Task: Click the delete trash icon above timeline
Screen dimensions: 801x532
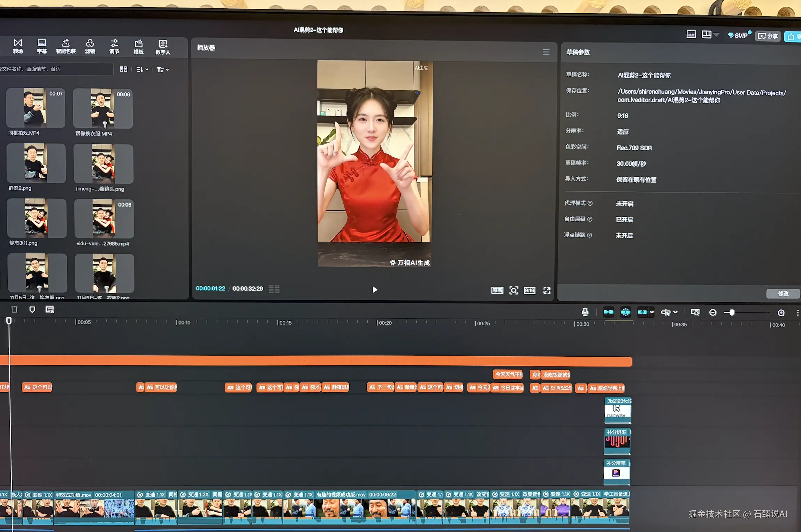Action: coord(14,309)
